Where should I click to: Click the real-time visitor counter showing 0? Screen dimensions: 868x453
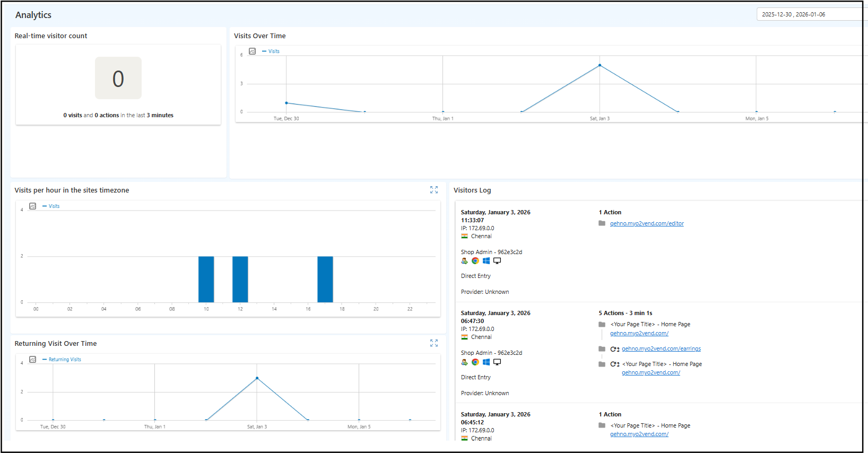[x=118, y=79]
